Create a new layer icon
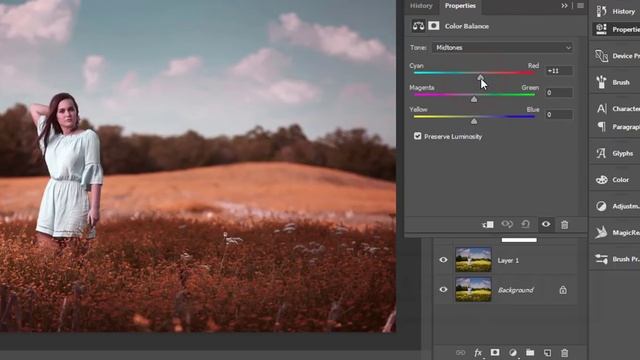Viewport: 640px width, 360px height. coord(547,353)
